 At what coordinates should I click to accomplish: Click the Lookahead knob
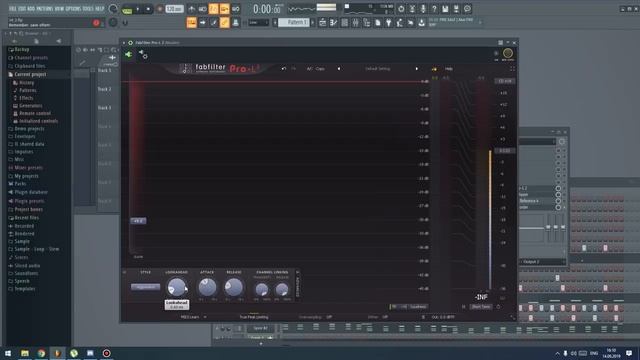[177, 287]
